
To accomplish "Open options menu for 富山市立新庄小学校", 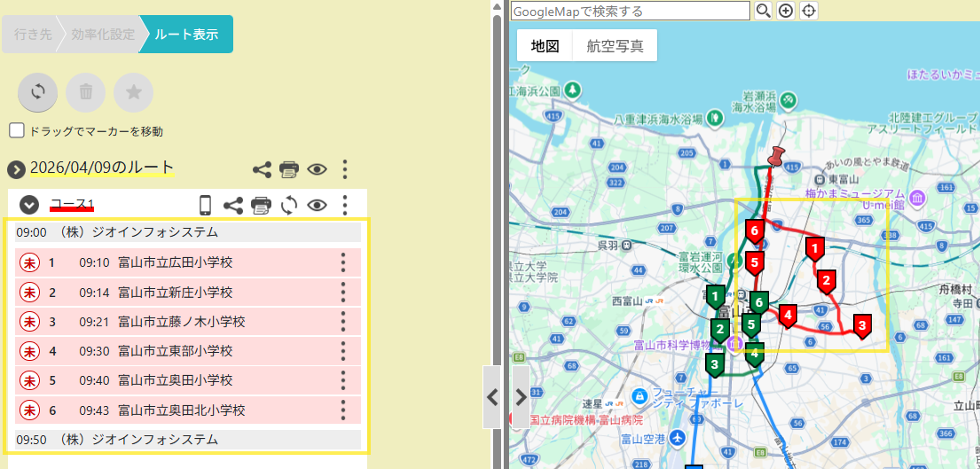I will pyautogui.click(x=342, y=293).
